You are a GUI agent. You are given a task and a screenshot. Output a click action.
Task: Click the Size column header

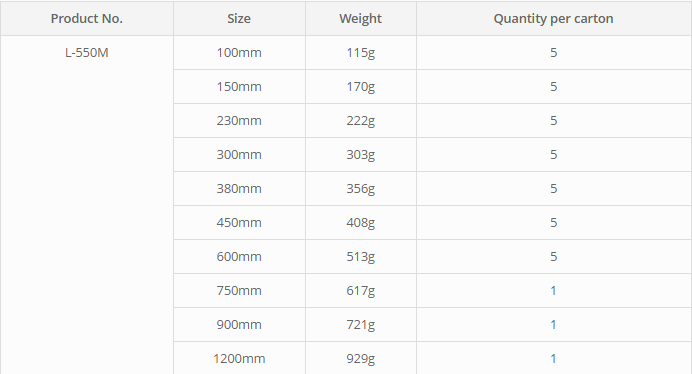tap(239, 19)
